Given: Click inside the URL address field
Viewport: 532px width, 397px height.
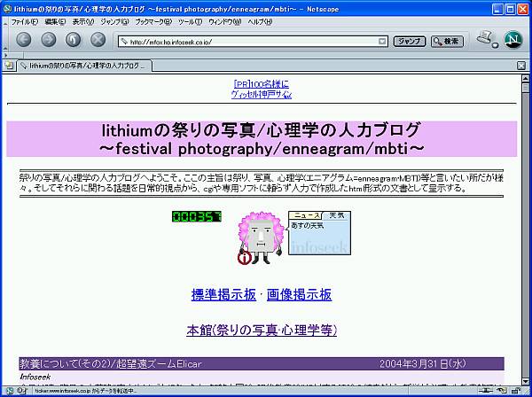Looking at the screenshot, I should 248,41.
